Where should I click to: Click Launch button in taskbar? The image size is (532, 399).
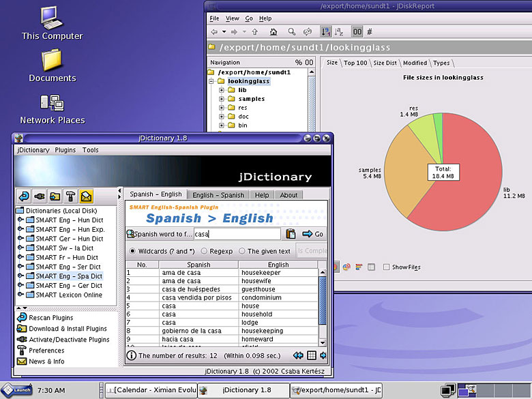17,390
